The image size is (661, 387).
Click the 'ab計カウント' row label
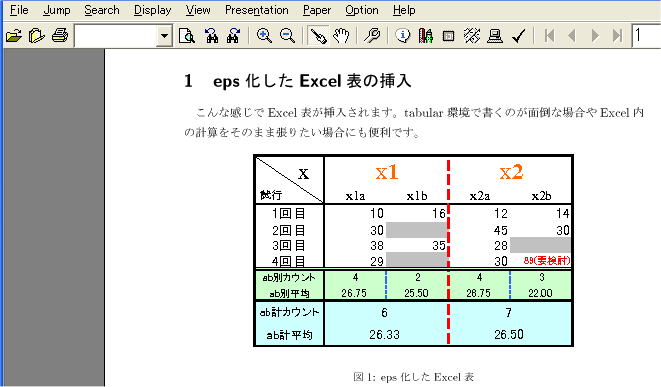(289, 312)
